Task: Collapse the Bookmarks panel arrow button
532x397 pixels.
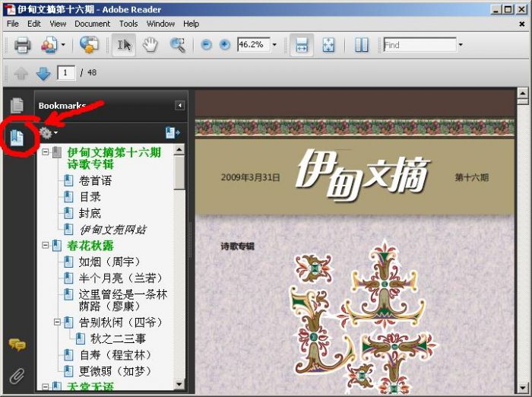Action: tap(180, 105)
